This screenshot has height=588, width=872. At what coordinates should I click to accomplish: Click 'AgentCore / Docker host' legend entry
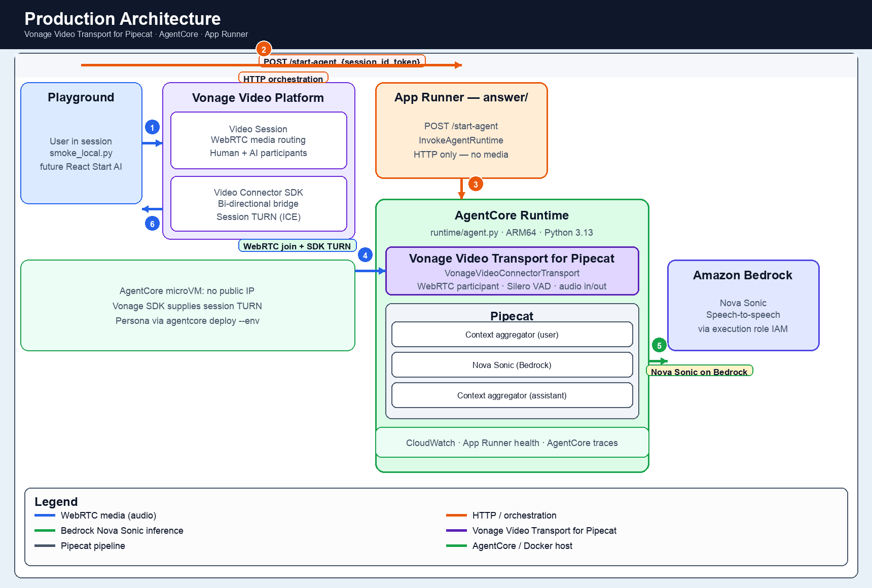(x=522, y=546)
